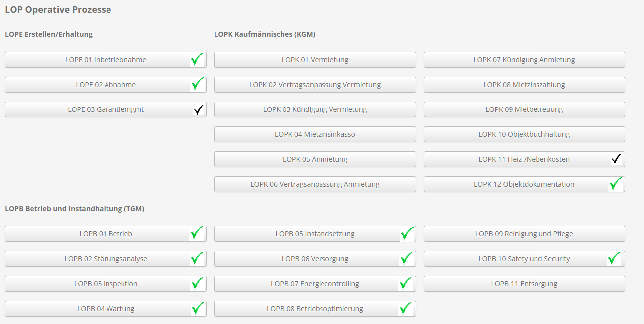Click green checkmark on LOPB 05 Instandsetzung
This screenshot has width=644, height=324.
407,233
